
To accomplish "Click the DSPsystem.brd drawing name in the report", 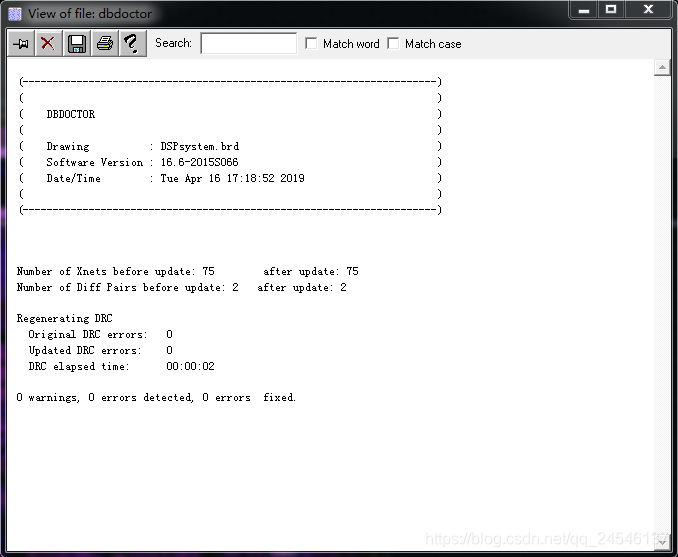I will 199,146.
